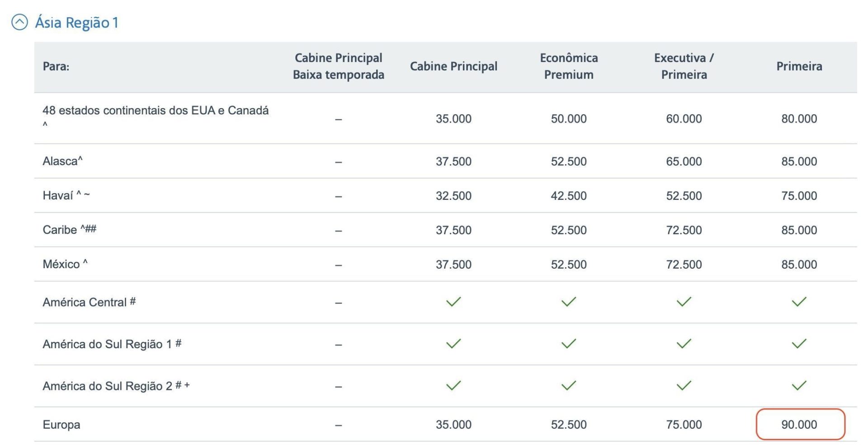868x445 pixels.
Task: Click the Ásia Região 1 heading
Action: coord(77,23)
